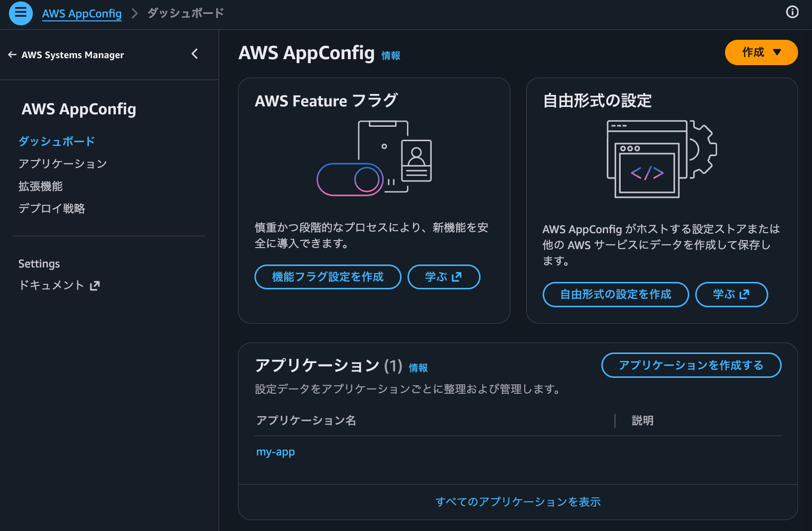Click the info icon in the top bar
Image resolution: width=812 pixels, height=531 pixels.
[x=792, y=12]
